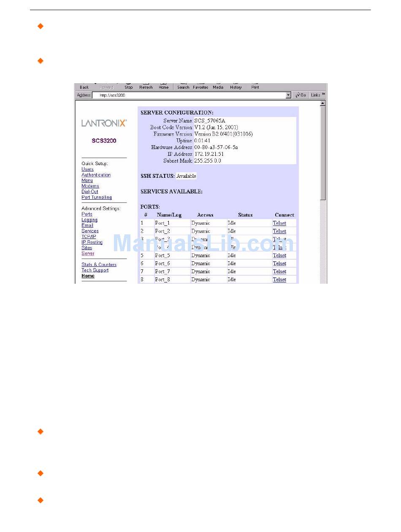Click the scrollbar up arrow
401x532 pixels.
click(323, 103)
